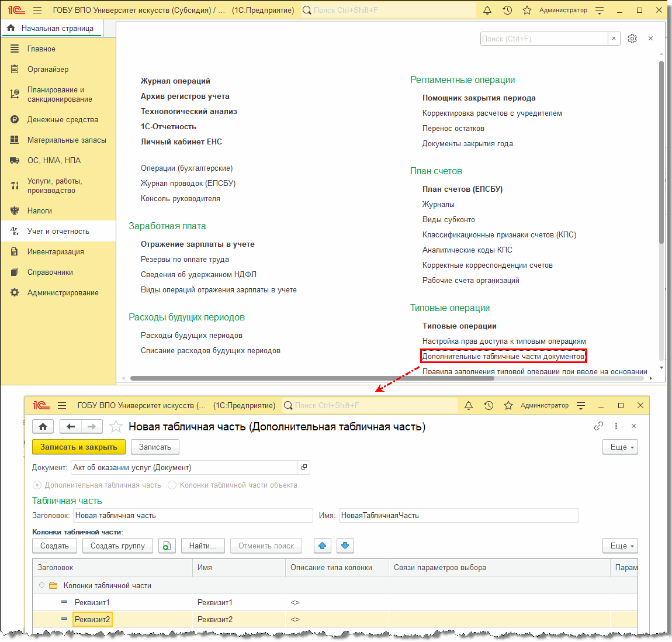Click the copy column icon next to Создать группу

point(167,546)
